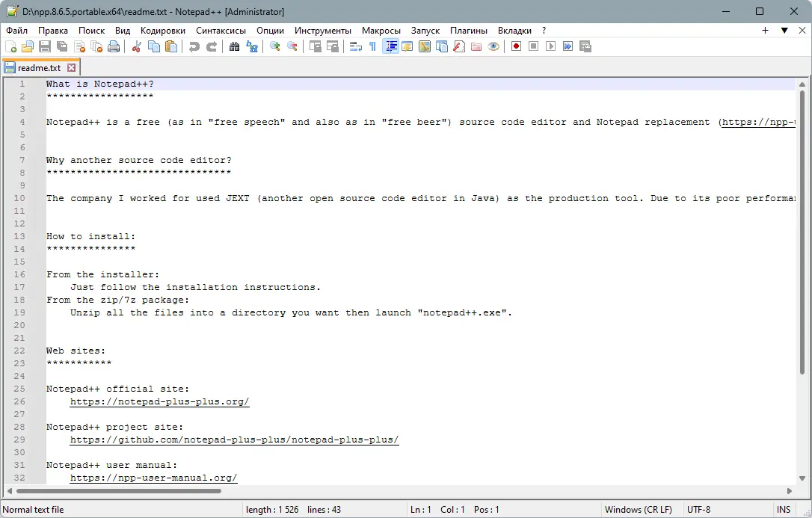Open the GitHub notepad-plus-plus project link
The height and width of the screenshot is (518, 812).
(x=234, y=440)
